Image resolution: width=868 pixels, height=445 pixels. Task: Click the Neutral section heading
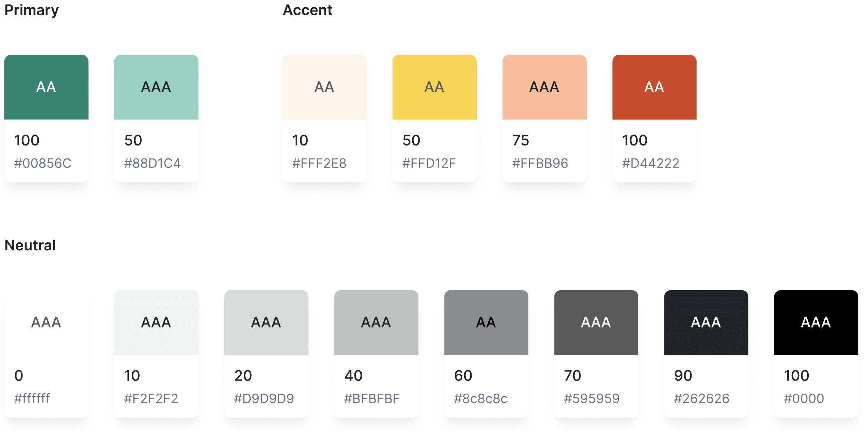30,245
